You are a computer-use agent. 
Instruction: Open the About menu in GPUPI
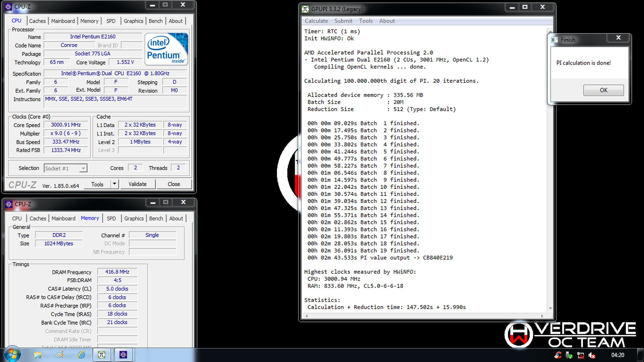(387, 21)
